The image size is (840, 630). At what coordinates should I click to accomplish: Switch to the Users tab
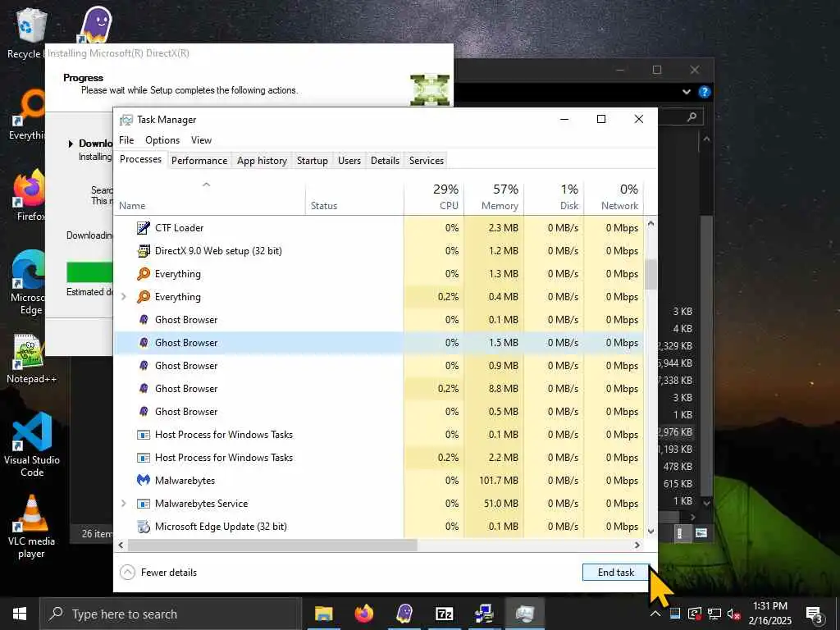[349, 161]
